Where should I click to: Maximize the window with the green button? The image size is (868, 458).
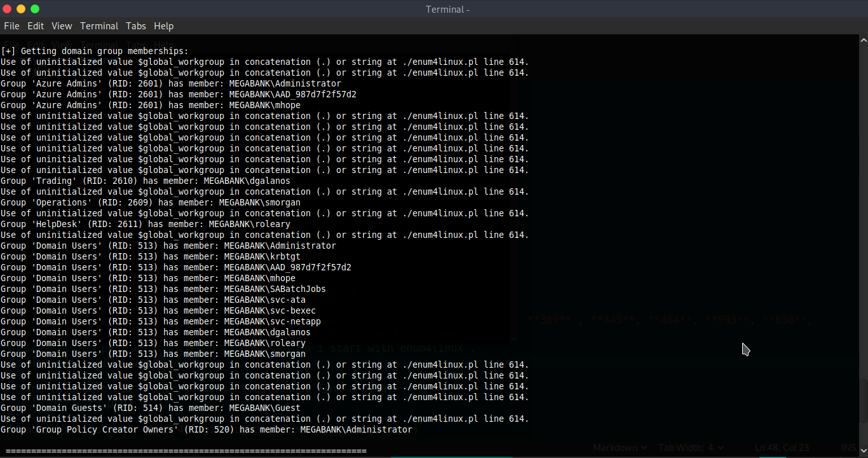[35, 9]
